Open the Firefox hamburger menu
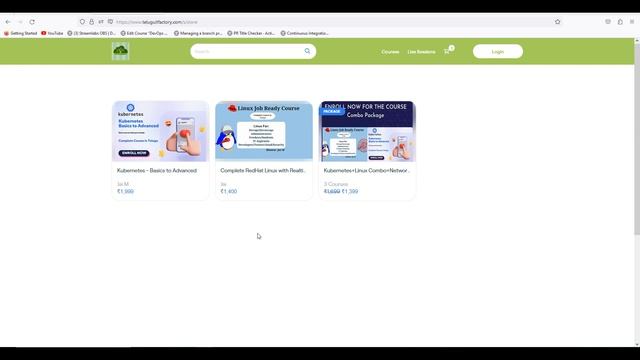This screenshot has width=640, height=360. 632,22
